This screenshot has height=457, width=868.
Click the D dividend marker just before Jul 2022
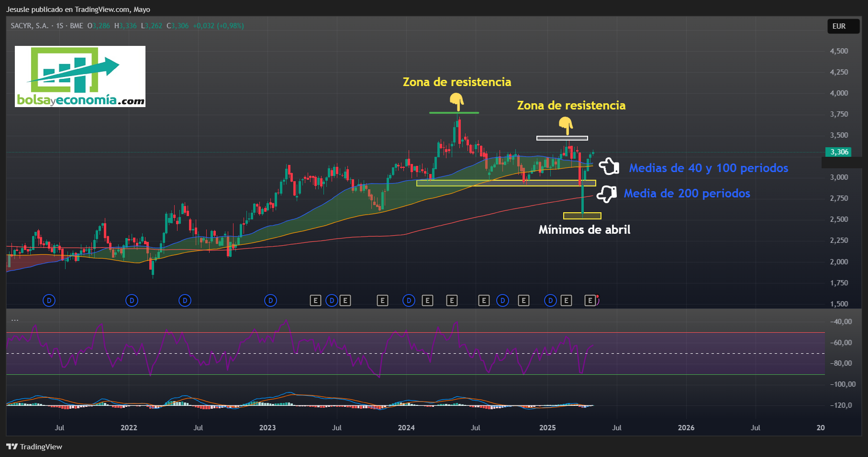pos(185,300)
